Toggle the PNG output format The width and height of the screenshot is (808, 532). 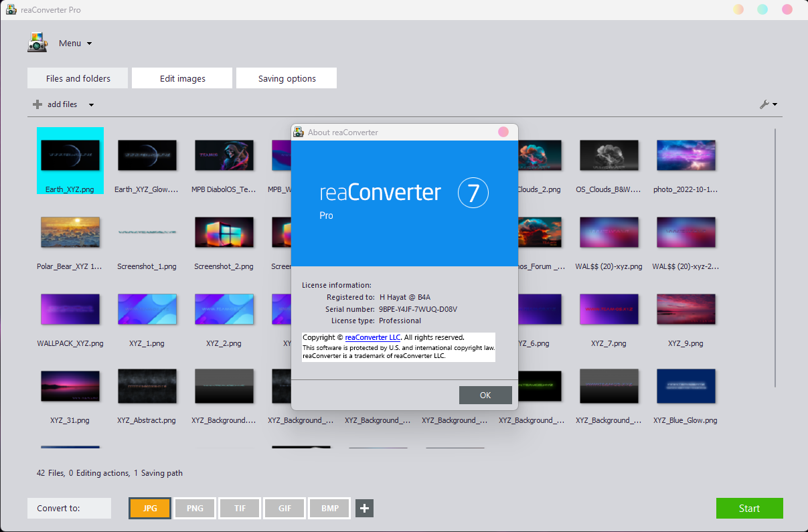point(195,509)
